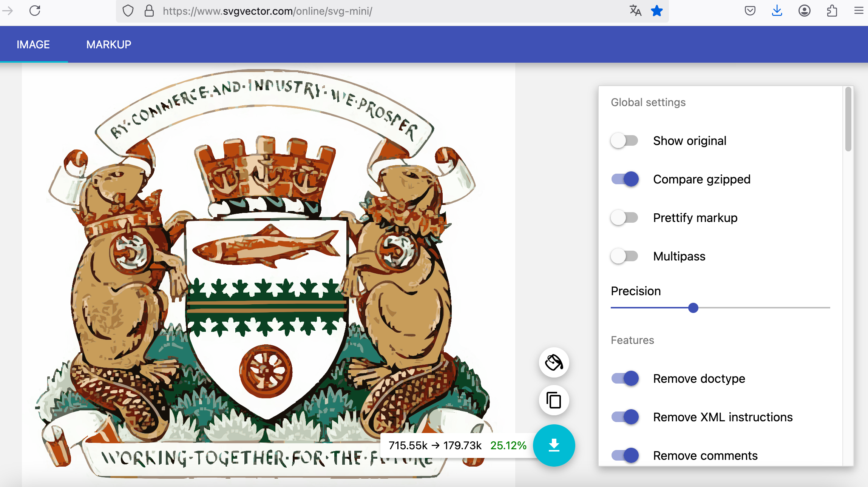Click the URL address bar

point(393,11)
